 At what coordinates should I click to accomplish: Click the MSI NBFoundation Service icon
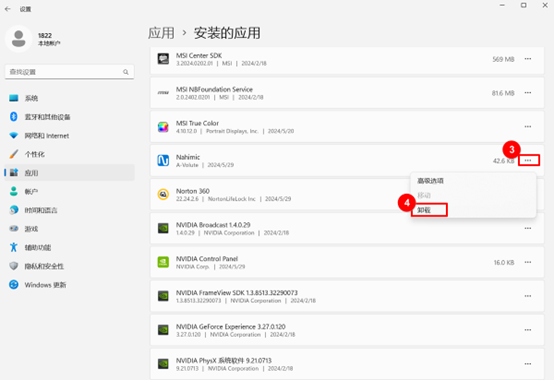coord(163,93)
